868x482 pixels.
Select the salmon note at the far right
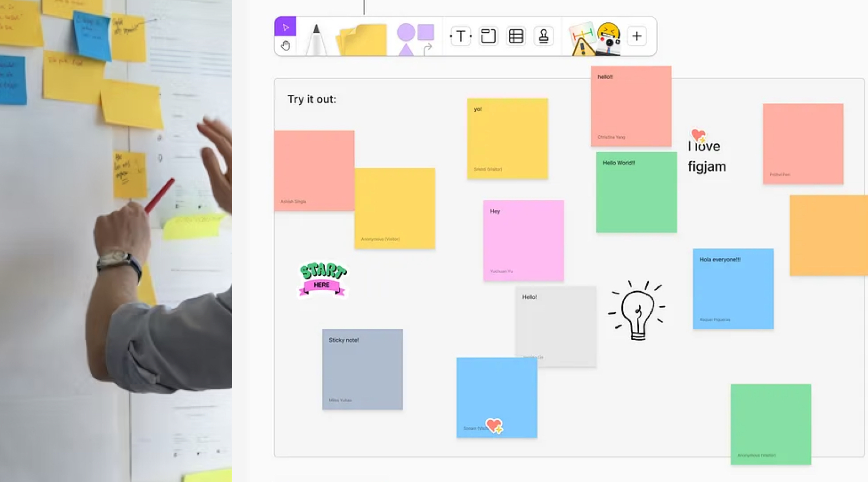(803, 144)
